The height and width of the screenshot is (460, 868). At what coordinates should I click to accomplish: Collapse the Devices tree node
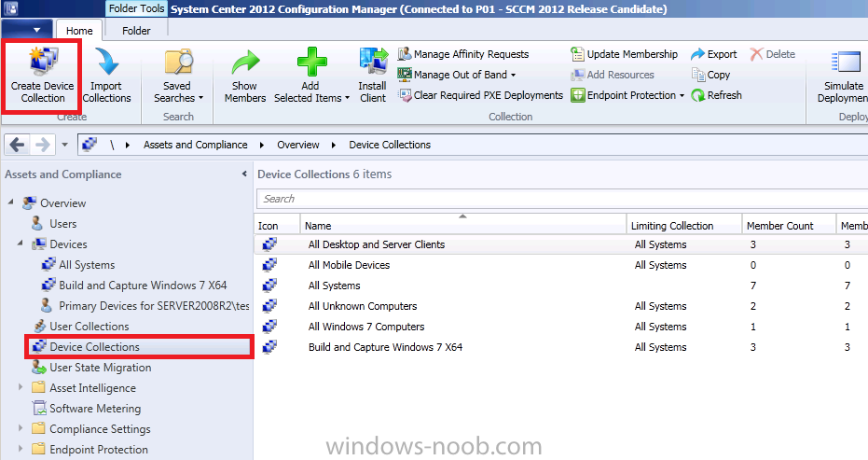(21, 244)
